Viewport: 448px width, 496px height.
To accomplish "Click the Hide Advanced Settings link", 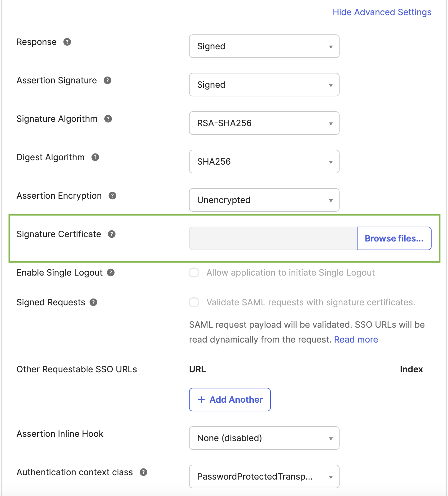I will (381, 12).
